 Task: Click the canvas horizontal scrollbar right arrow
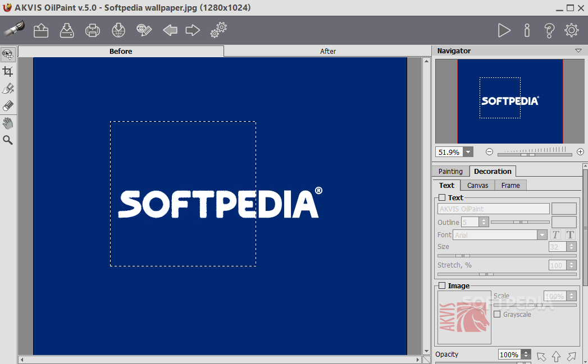click(x=418, y=360)
